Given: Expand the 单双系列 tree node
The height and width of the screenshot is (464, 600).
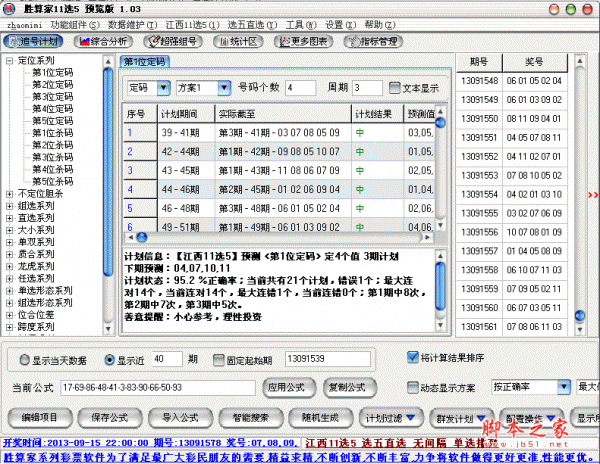Looking at the screenshot, I should click(10, 242).
